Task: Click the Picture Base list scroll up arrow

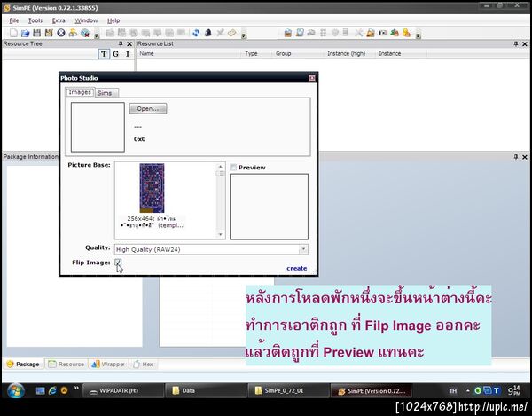Action: coord(221,167)
